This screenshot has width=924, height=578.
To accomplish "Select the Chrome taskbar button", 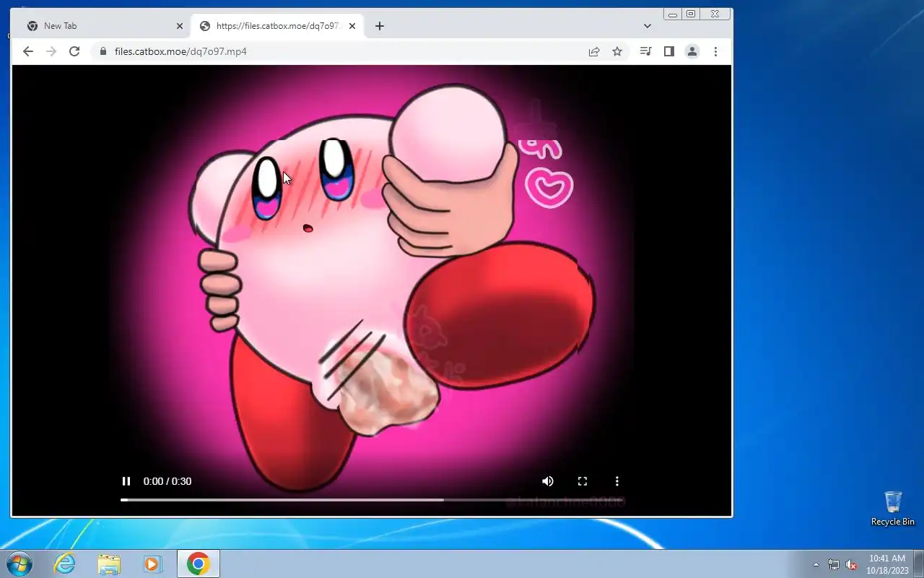I will click(x=199, y=564).
